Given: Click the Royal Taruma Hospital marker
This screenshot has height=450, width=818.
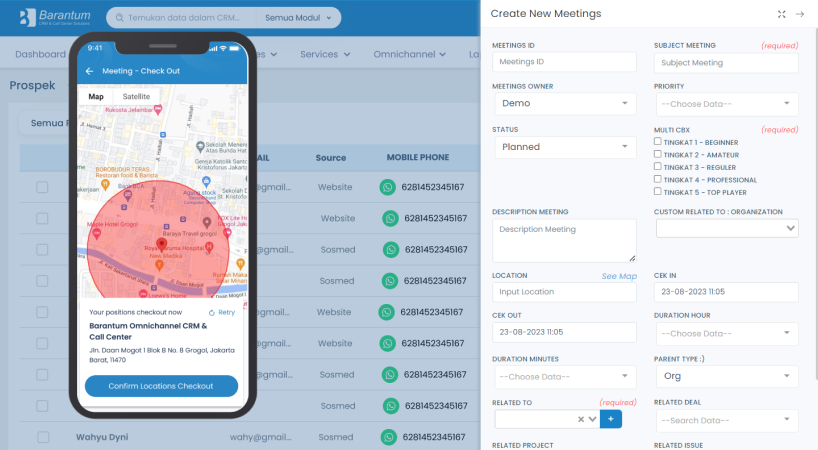Looking at the screenshot, I should 209,248.
